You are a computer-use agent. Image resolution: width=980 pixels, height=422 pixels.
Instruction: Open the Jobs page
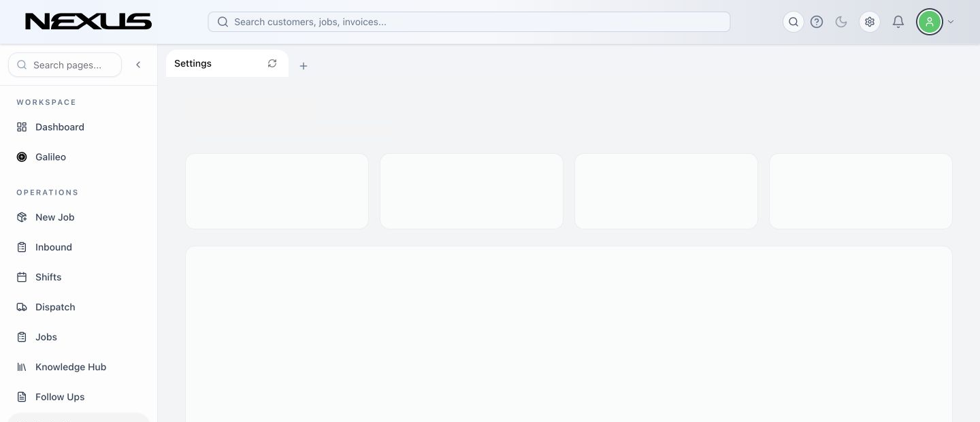(x=78, y=337)
